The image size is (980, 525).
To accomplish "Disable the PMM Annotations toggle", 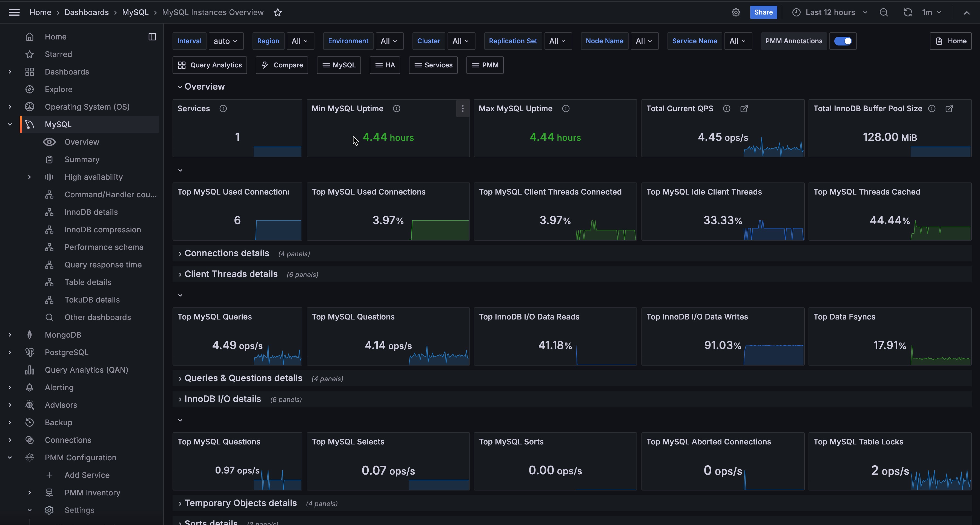I will click(843, 41).
